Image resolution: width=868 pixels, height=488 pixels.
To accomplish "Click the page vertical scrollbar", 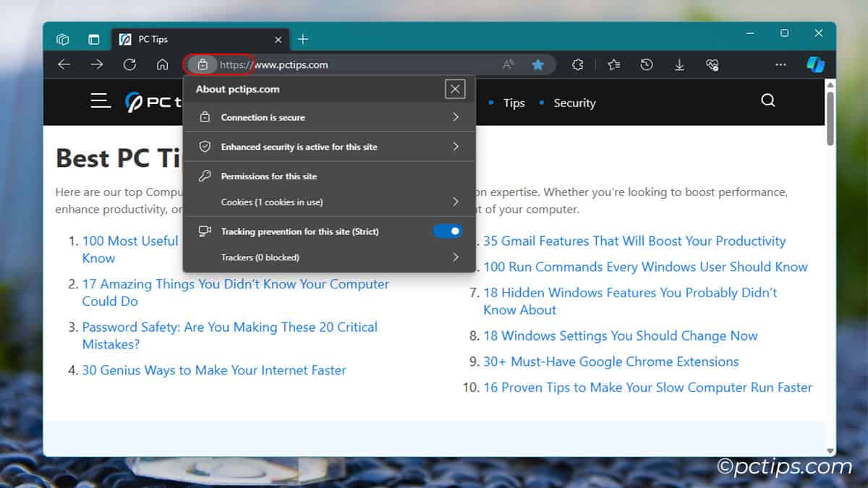I will click(x=830, y=116).
